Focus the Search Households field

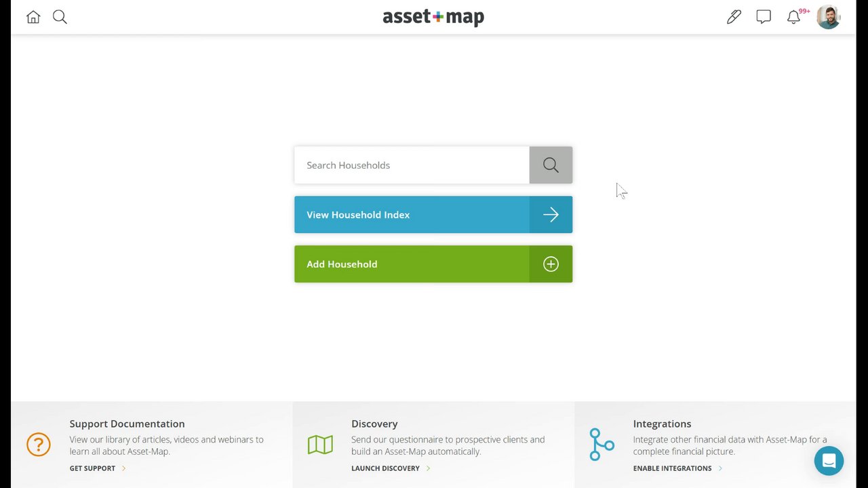click(412, 165)
